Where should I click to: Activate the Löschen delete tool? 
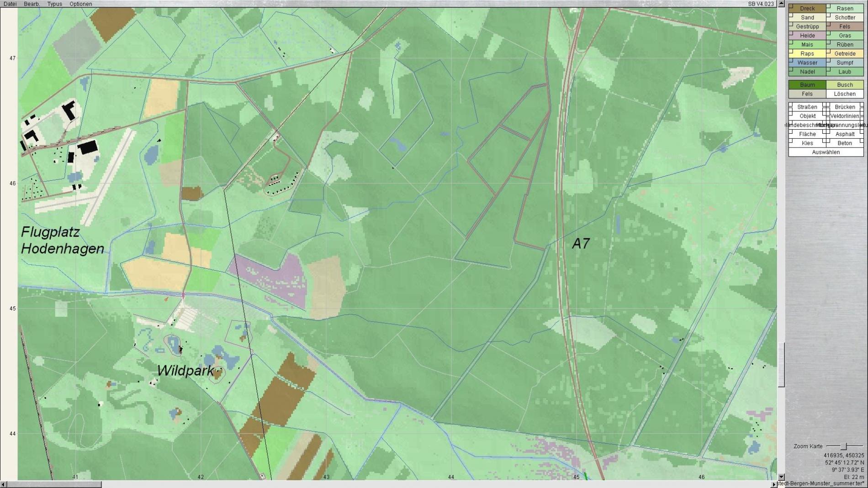coord(845,94)
